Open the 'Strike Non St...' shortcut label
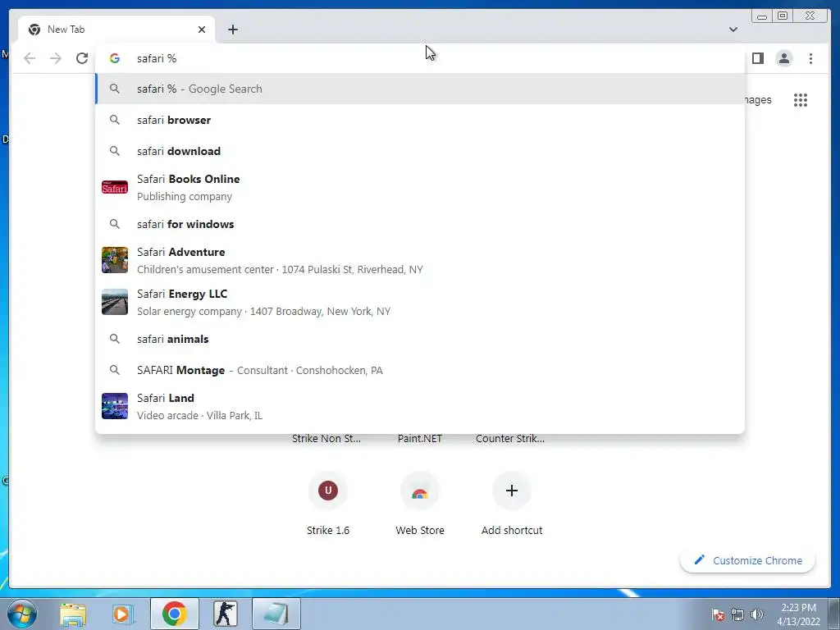Viewport: 840px width, 630px height. click(x=326, y=438)
